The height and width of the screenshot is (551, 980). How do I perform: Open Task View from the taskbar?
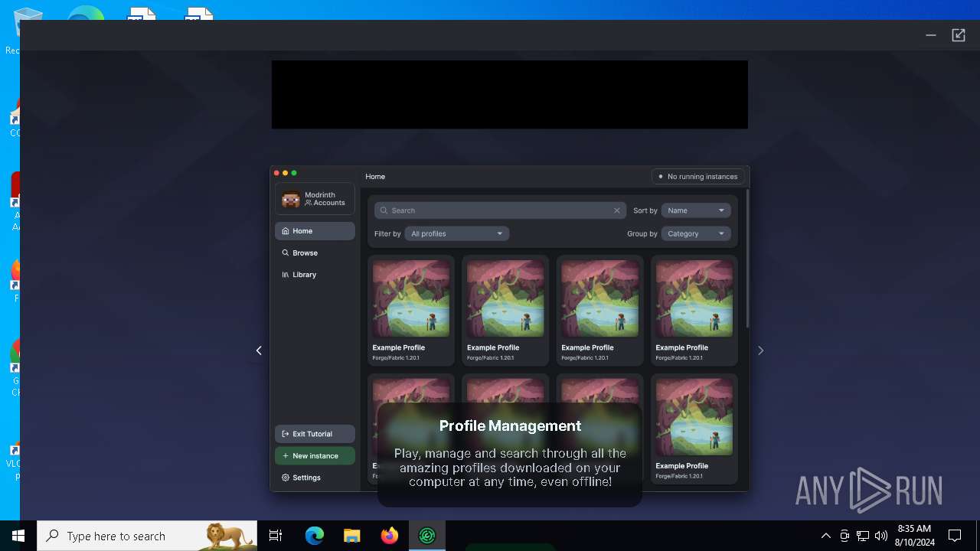click(x=276, y=536)
